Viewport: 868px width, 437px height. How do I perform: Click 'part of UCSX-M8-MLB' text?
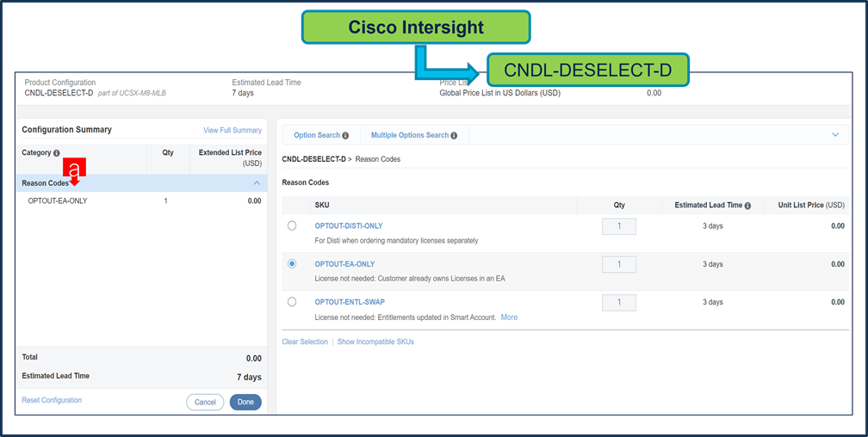coord(132,93)
